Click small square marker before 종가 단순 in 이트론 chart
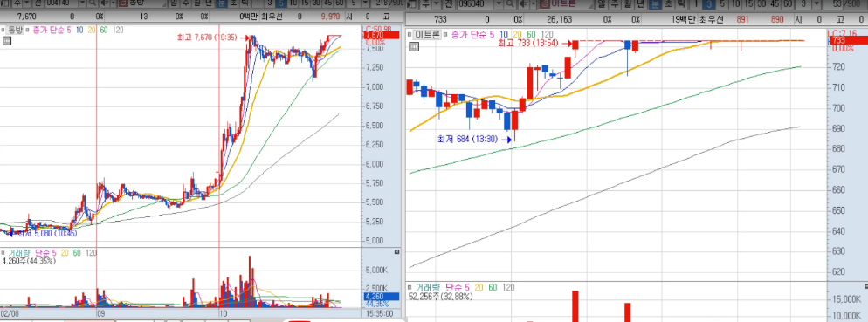Image resolution: width=868 pixels, height=322 pixels. tap(445, 34)
